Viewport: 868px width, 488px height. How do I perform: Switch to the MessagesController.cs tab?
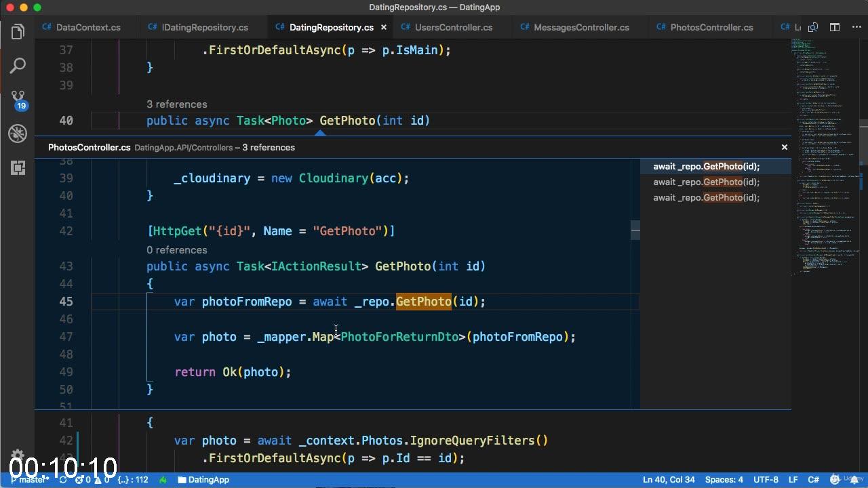click(x=581, y=28)
